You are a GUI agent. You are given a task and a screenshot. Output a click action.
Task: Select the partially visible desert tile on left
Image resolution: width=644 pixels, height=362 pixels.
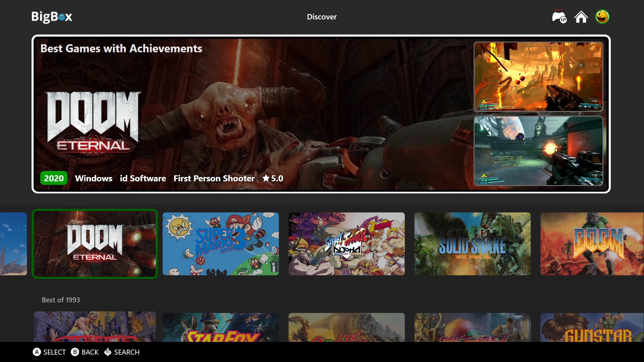point(13,244)
